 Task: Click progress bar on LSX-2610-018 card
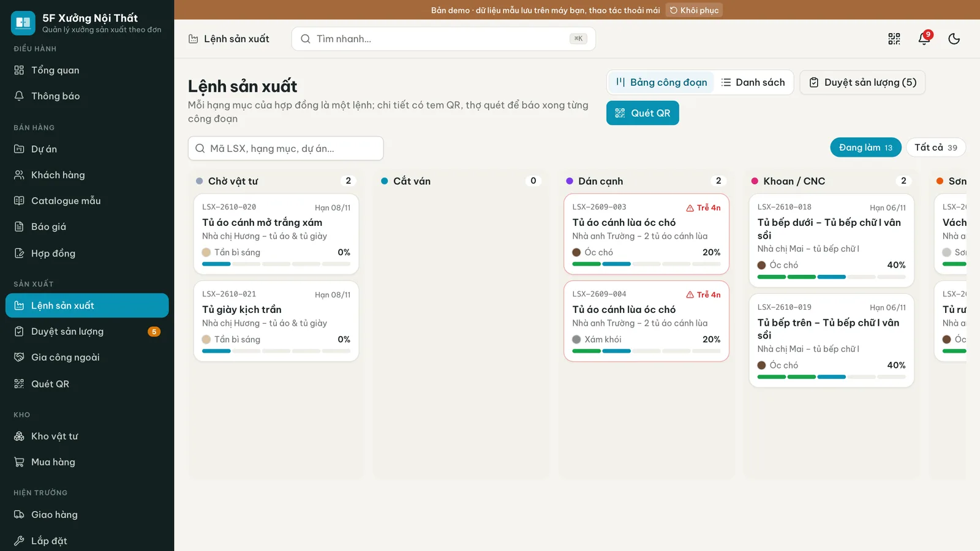pos(831,277)
